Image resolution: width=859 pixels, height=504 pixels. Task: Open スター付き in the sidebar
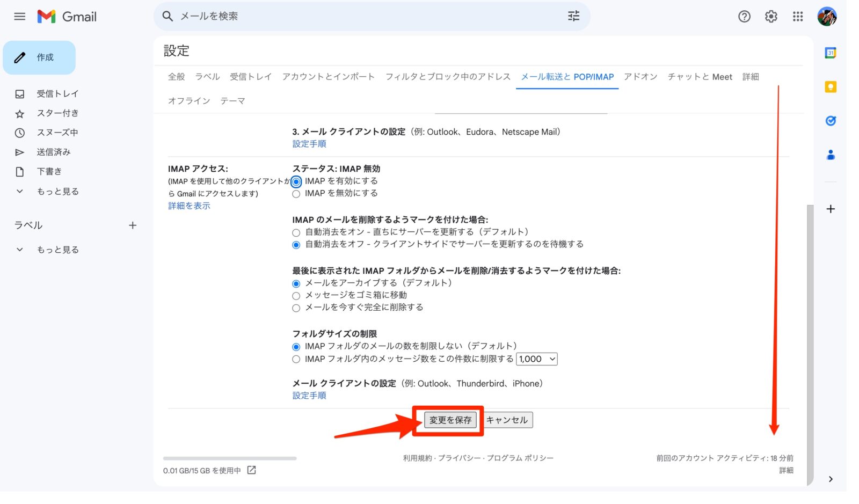(57, 113)
